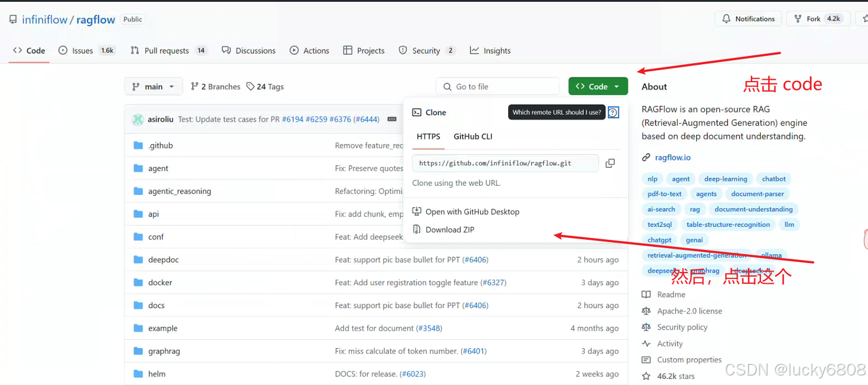Click Open with GitHub Desktop
The height and width of the screenshot is (385, 868).
coord(472,211)
